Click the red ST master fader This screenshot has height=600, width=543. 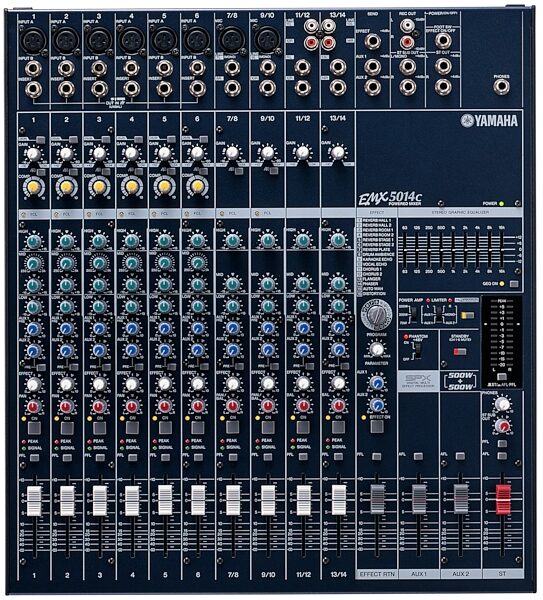[503, 499]
